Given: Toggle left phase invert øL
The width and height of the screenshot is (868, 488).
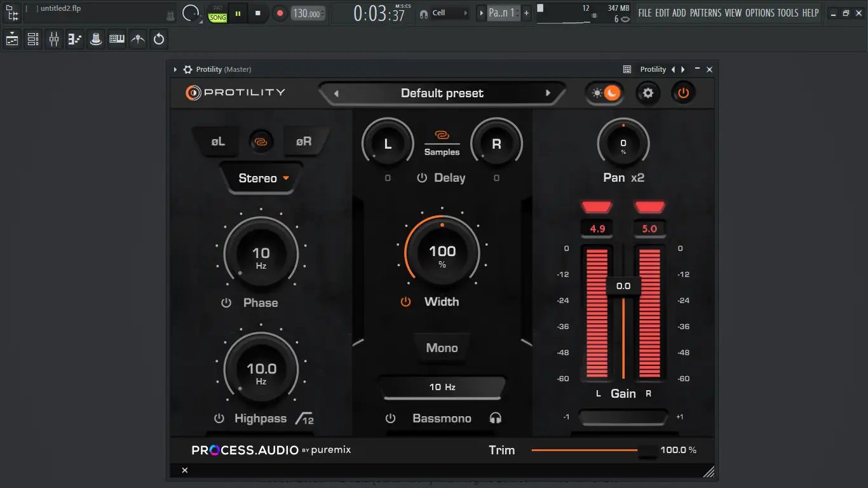Looking at the screenshot, I should tap(218, 141).
